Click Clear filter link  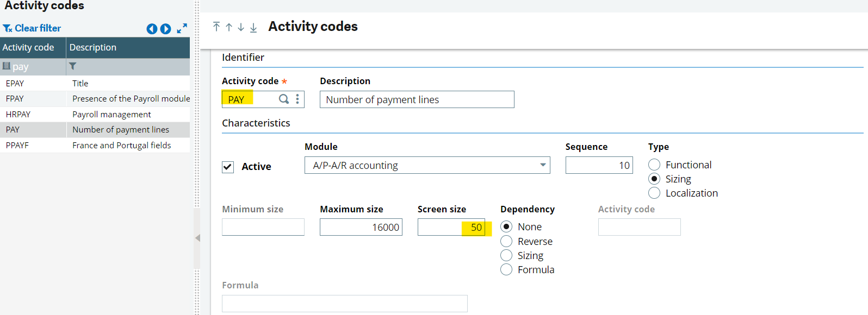click(32, 28)
